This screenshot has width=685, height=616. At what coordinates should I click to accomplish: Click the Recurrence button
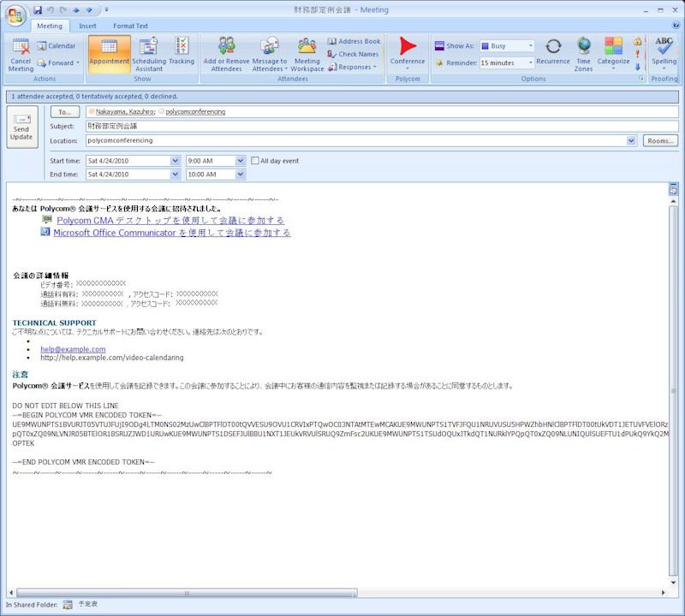[x=553, y=51]
